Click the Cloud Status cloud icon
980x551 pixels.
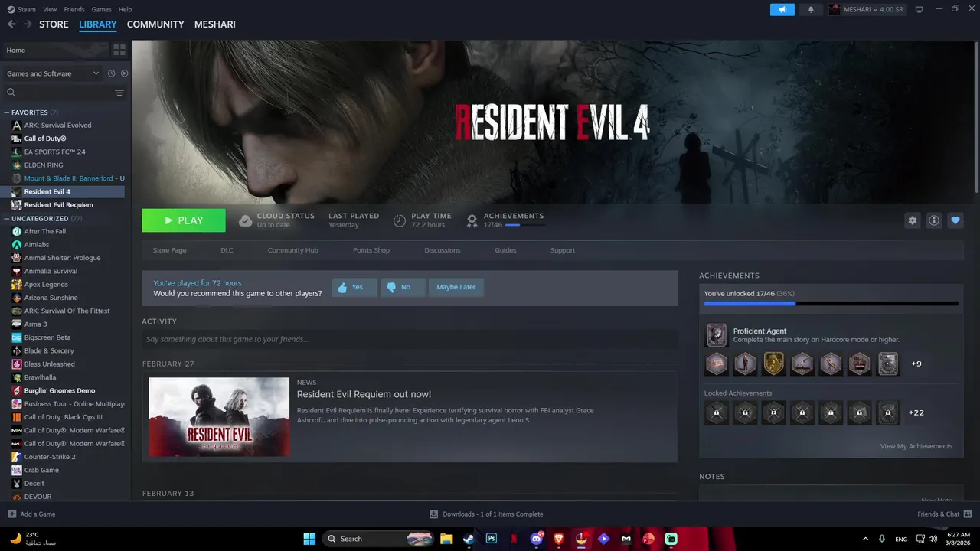tap(245, 220)
